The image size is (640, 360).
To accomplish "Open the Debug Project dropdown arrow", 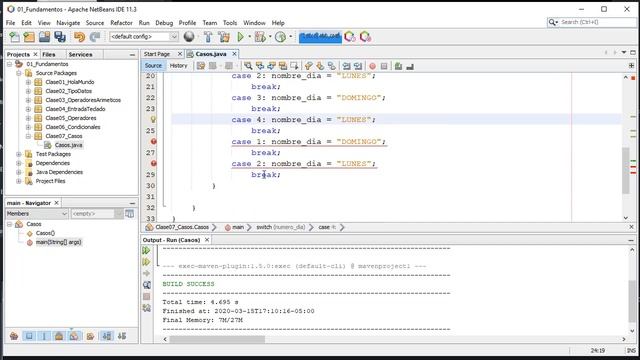I will tap(270, 37).
